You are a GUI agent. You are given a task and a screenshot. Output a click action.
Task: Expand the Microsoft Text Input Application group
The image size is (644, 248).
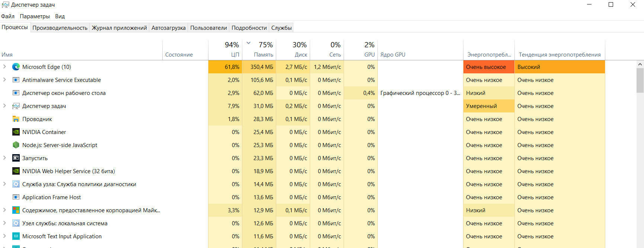point(4,236)
